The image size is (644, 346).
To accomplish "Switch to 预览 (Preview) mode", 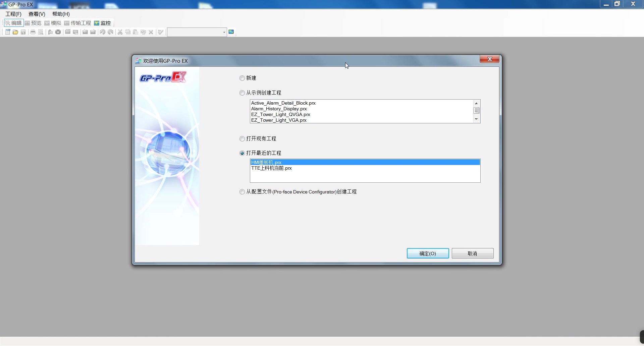I will pyautogui.click(x=33, y=23).
